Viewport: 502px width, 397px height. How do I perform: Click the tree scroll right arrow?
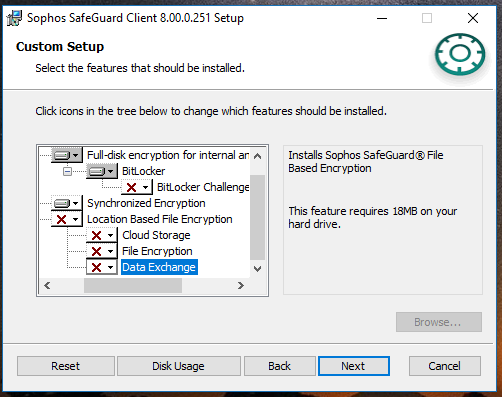click(241, 285)
